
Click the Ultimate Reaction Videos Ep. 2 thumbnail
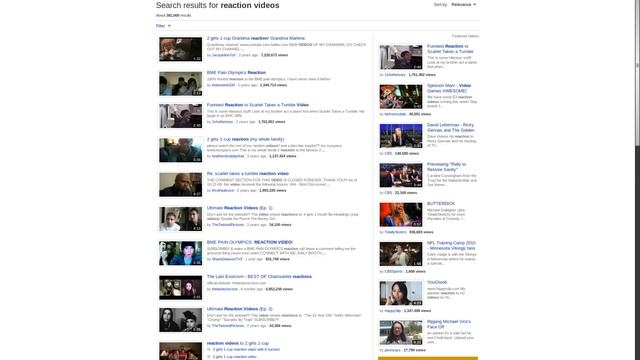(x=180, y=320)
